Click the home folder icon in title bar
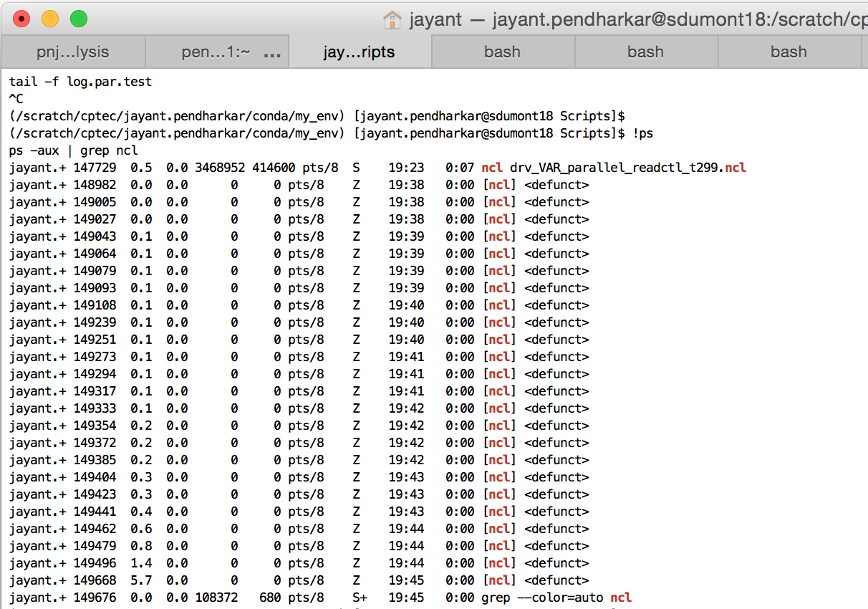This screenshot has width=868, height=609. tap(392, 19)
